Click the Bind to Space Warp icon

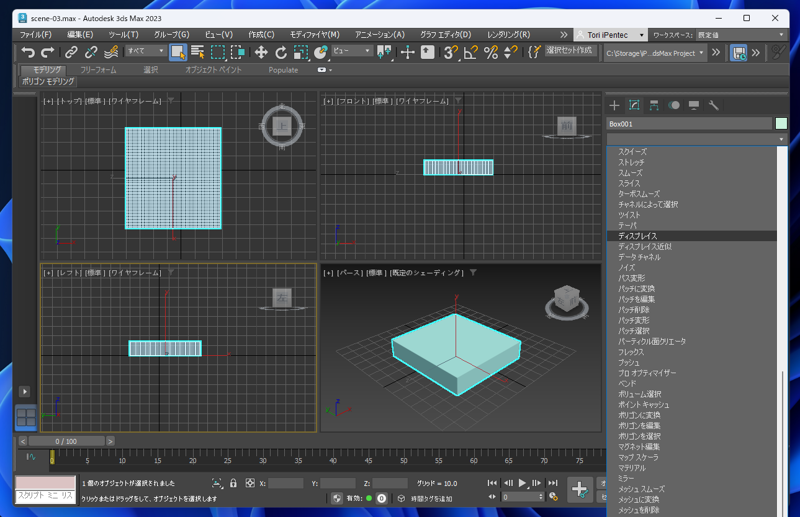click(111, 52)
